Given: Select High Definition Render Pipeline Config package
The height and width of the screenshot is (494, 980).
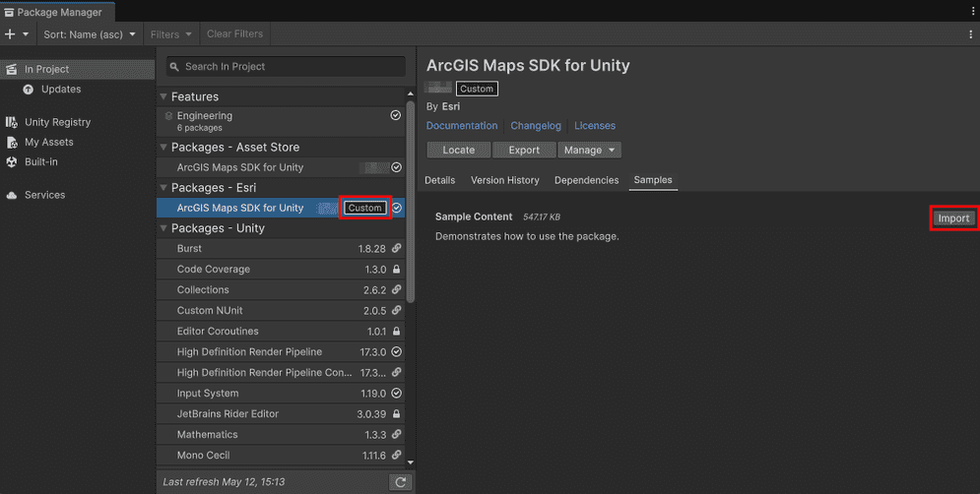Looking at the screenshot, I should click(x=281, y=373).
